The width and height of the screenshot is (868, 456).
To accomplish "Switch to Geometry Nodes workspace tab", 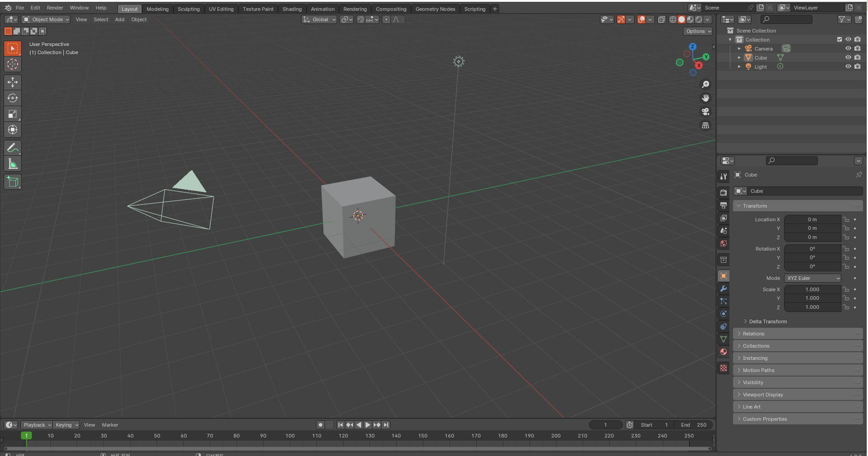I will coord(435,9).
